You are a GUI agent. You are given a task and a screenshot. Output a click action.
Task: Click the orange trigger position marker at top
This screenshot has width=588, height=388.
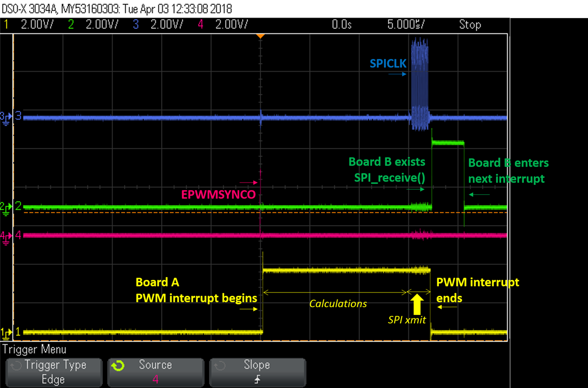pyautogui.click(x=261, y=36)
